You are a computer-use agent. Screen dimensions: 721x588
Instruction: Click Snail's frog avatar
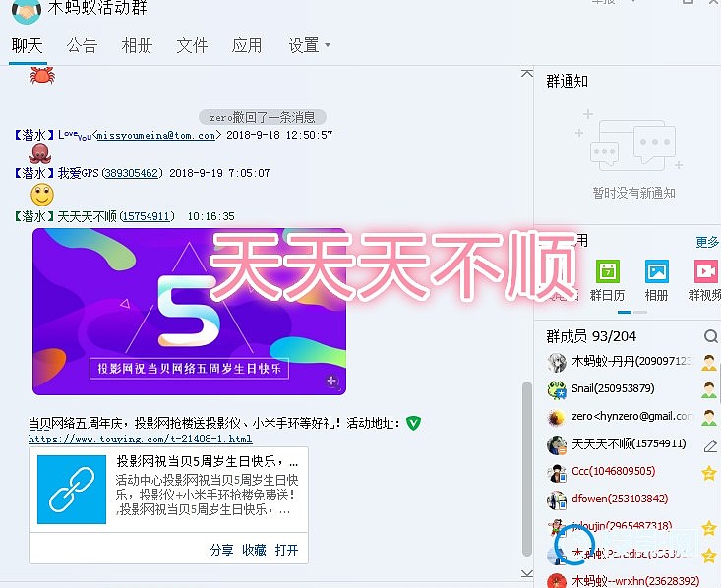pos(557,389)
